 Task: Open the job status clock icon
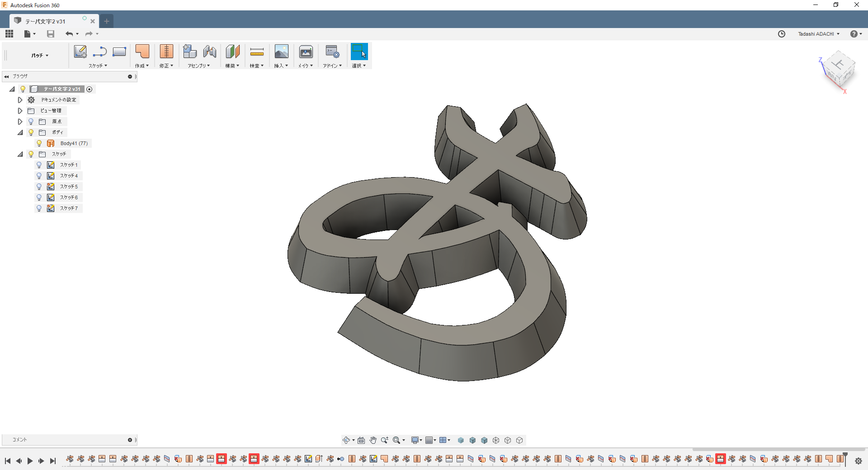click(782, 34)
